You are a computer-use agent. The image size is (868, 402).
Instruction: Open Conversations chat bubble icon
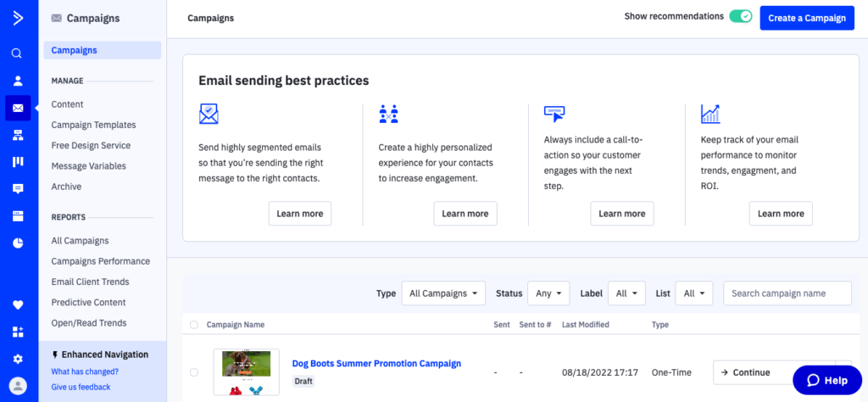click(x=17, y=188)
